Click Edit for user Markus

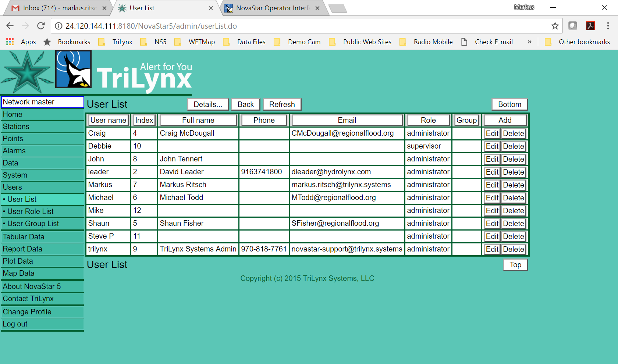pyautogui.click(x=492, y=185)
